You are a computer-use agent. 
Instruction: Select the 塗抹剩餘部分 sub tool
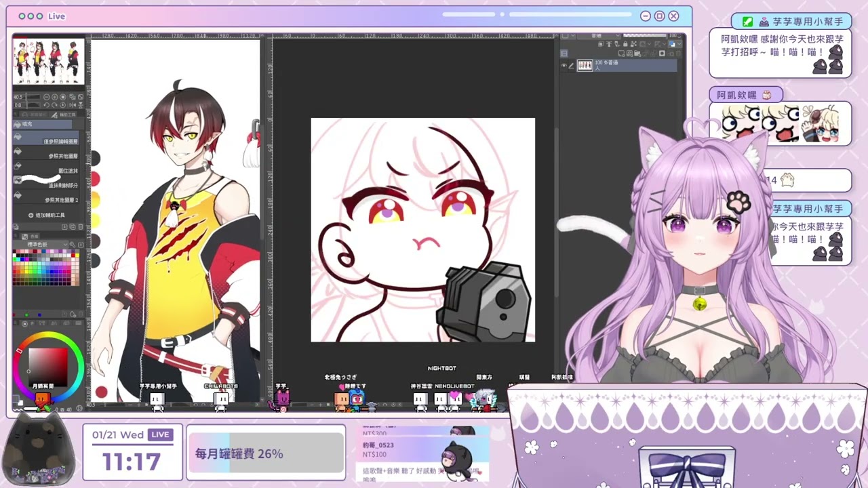point(45,182)
